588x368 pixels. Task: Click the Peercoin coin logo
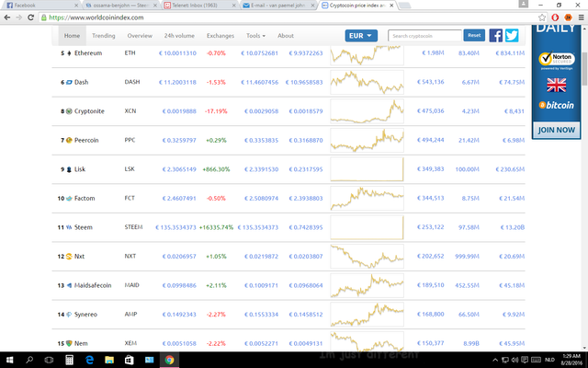tap(69, 140)
